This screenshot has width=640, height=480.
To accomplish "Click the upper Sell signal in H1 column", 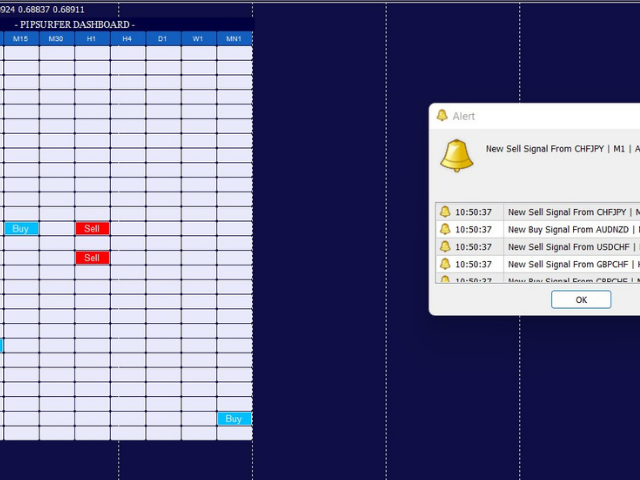I will 92,228.
